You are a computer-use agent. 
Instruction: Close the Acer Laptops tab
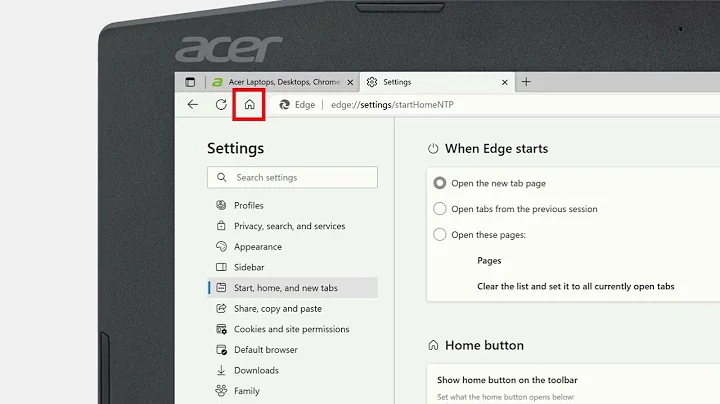click(x=350, y=82)
